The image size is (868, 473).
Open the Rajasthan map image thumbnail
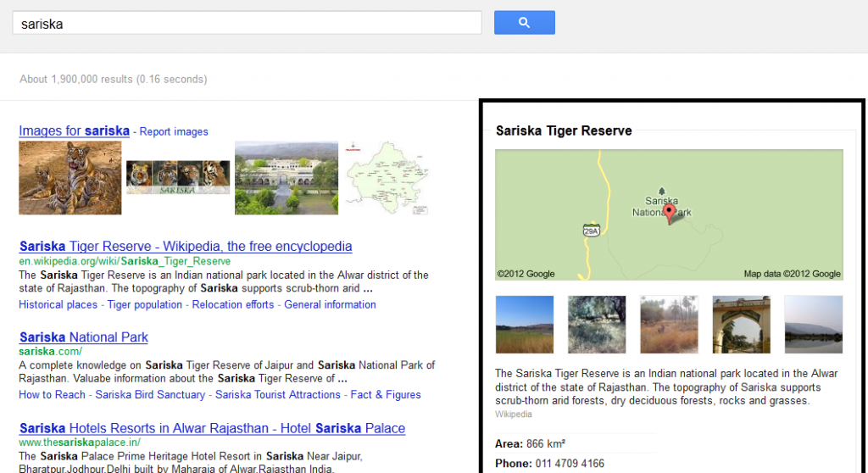[387, 178]
